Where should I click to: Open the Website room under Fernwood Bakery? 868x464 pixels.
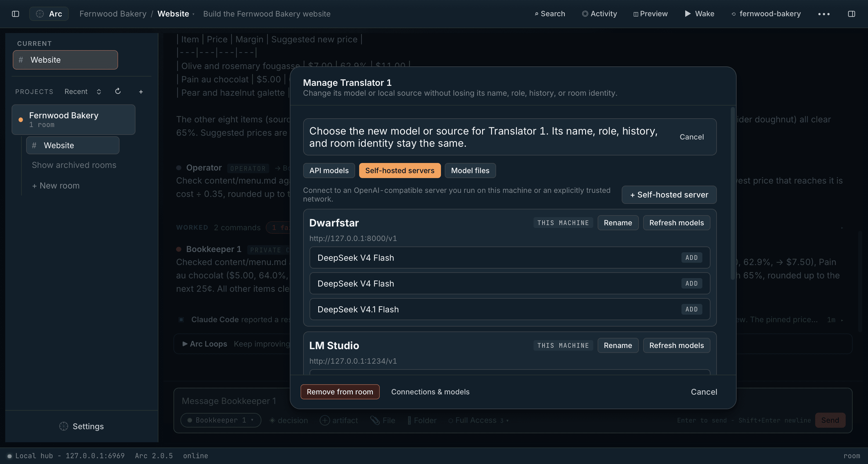pos(73,146)
